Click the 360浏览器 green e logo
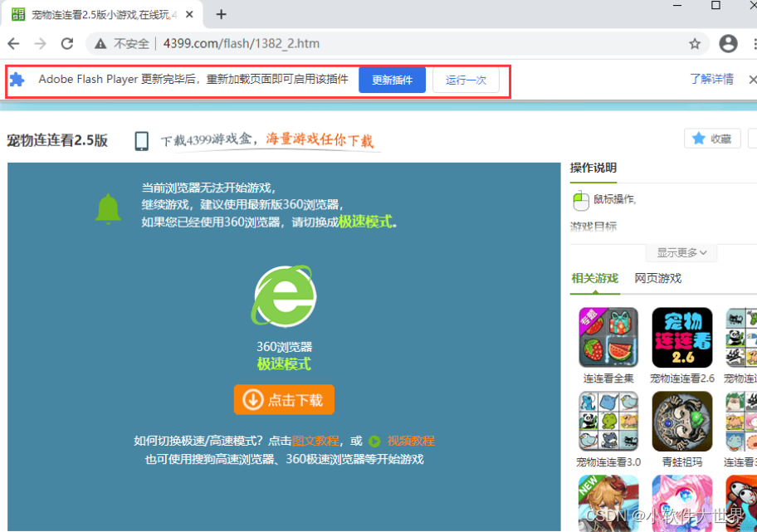 pos(284,295)
